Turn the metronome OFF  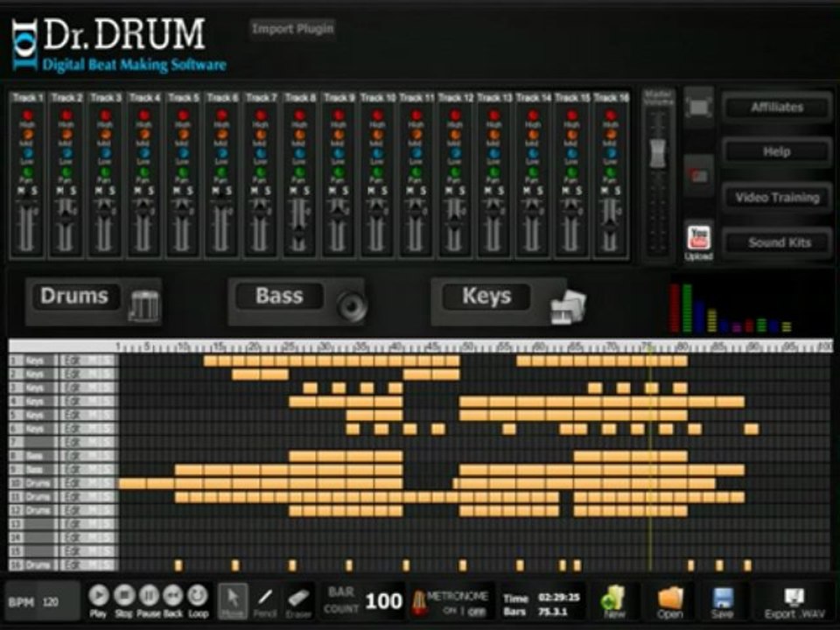[477, 611]
